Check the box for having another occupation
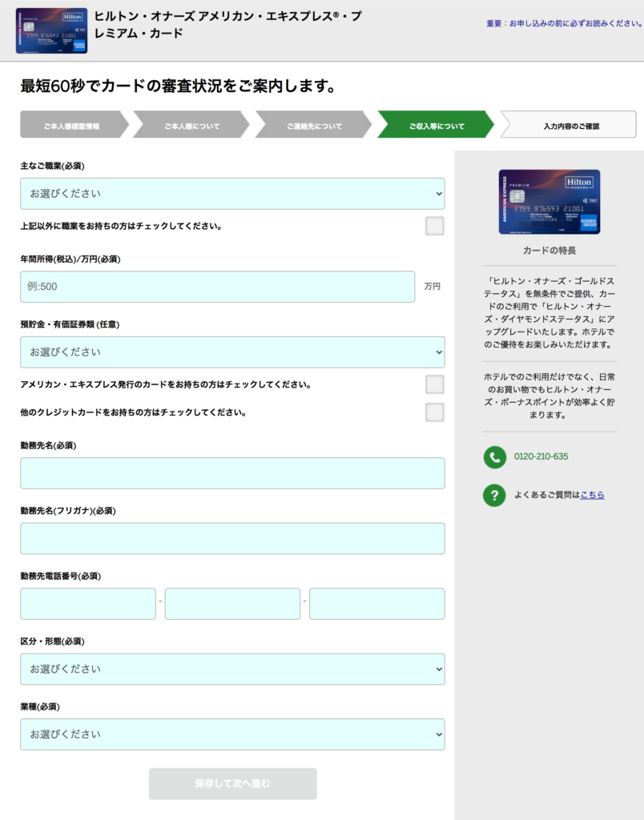644x820 pixels. pos(435,226)
